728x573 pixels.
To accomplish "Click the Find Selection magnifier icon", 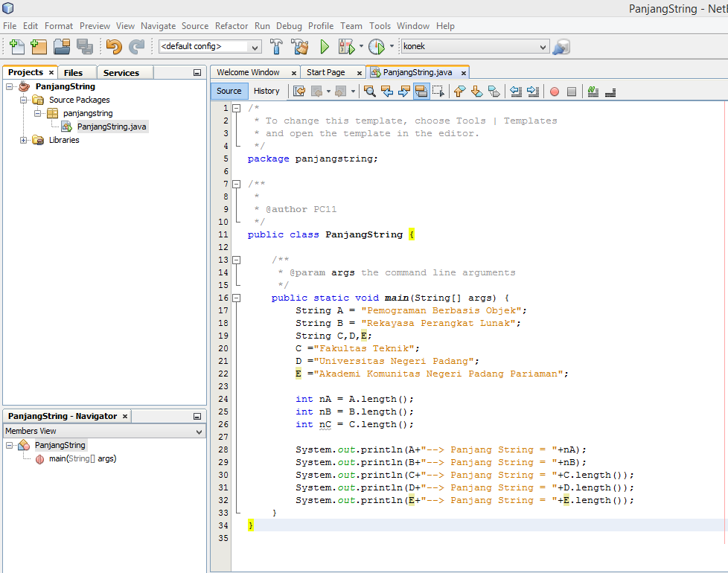I will point(369,92).
